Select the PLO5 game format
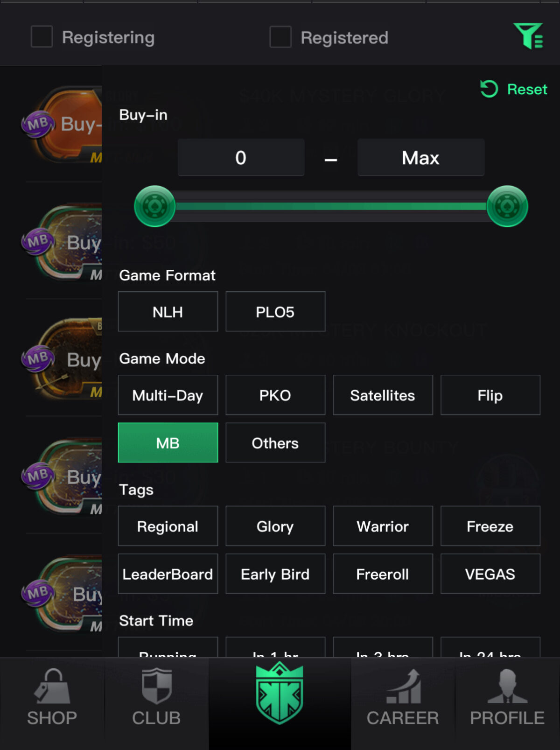 [275, 311]
